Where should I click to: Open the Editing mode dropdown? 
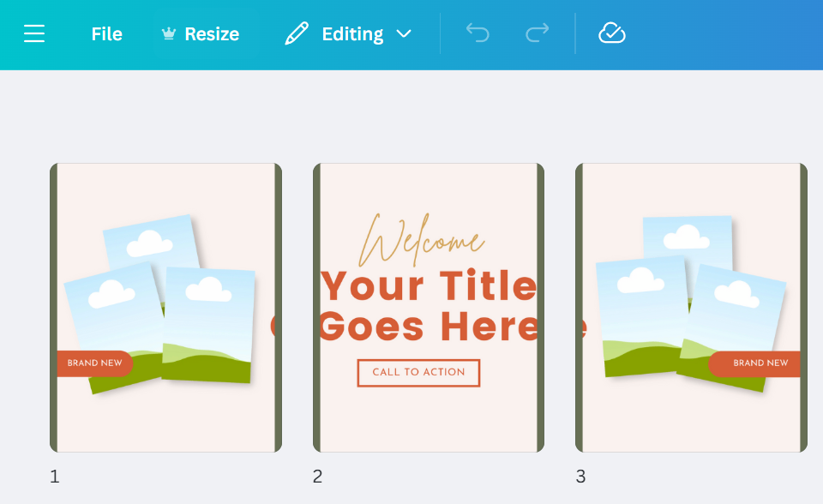coord(348,34)
